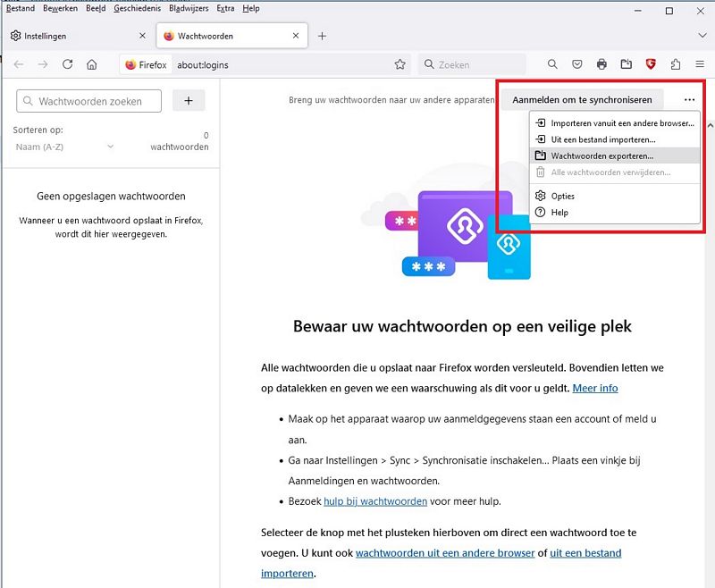Click the import bookmarks folder icon in the toolbar
The image size is (715, 588).
(627, 64)
